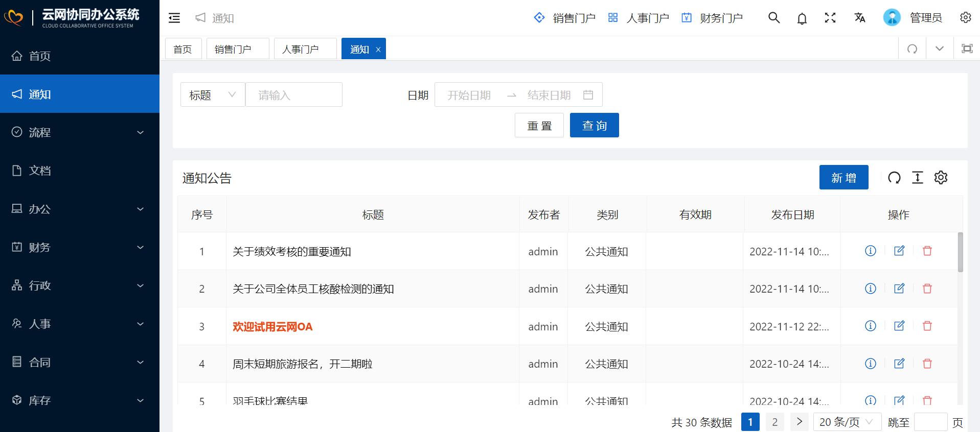Select 通知 in the sidebar

(x=80, y=94)
